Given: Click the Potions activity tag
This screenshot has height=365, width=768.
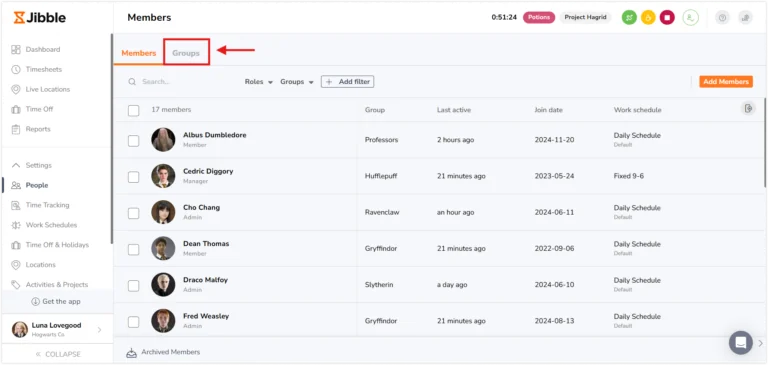Looking at the screenshot, I should [539, 18].
